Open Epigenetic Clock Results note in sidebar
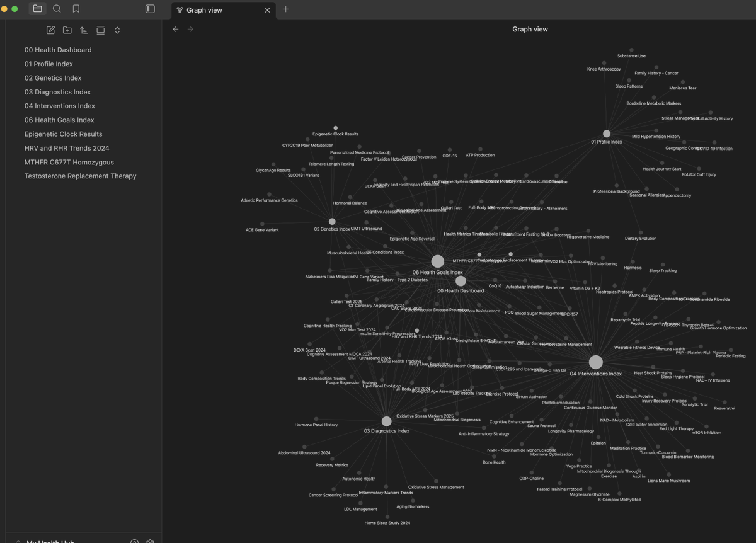This screenshot has width=756, height=543. click(x=63, y=134)
